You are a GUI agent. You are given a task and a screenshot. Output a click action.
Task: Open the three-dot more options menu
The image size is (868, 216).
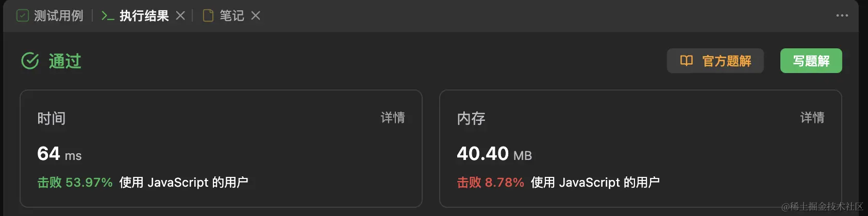842,15
